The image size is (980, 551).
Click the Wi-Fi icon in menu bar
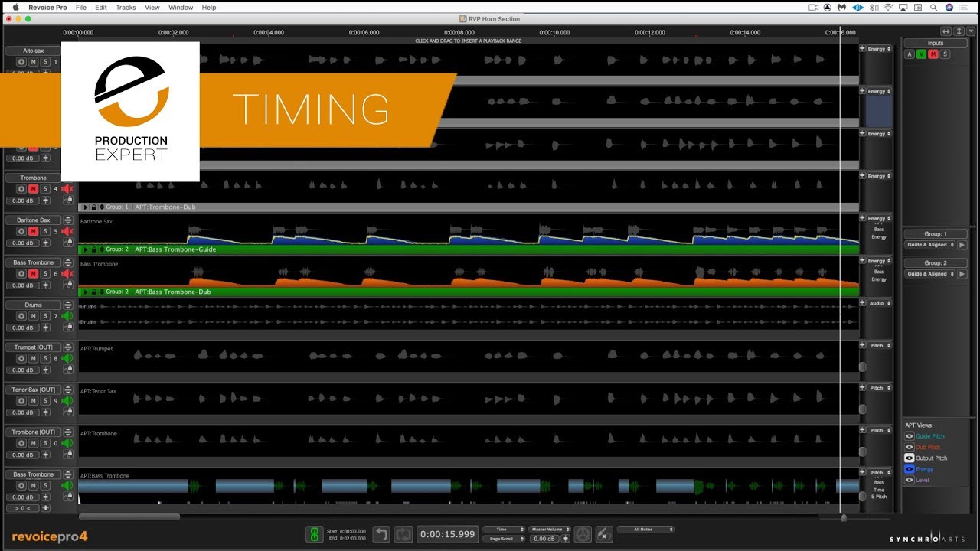887,7
